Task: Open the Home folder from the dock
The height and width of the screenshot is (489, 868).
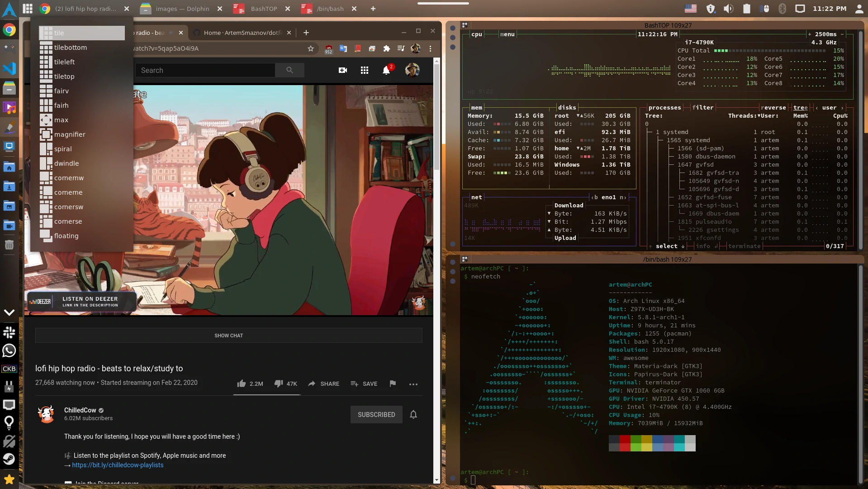Action: point(9,167)
